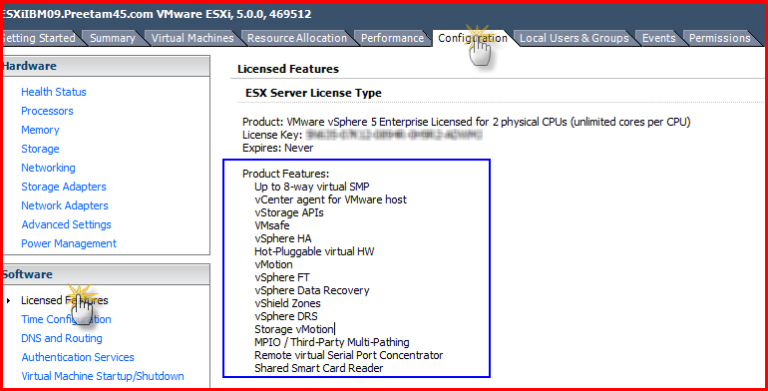Click the Hardware panel header
This screenshot has width=768, height=391.
[105, 66]
